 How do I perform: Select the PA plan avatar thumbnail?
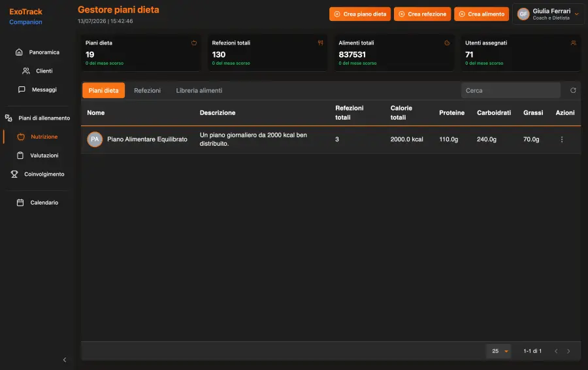[x=95, y=140]
